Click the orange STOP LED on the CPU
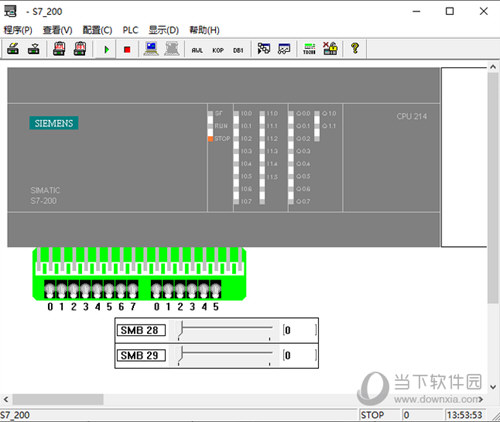This screenshot has width=500, height=422. pos(210,139)
